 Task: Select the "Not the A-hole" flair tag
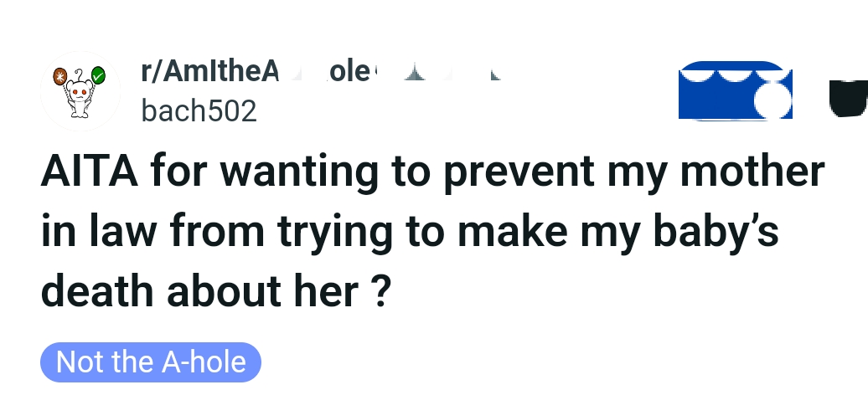[x=151, y=362]
